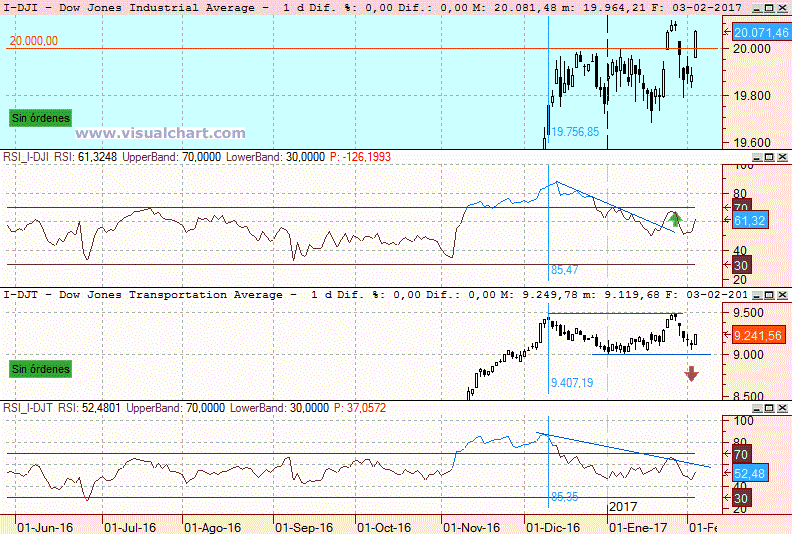Maximize the I-DJI Dow Jones Industrial chart panel

click(x=769, y=8)
